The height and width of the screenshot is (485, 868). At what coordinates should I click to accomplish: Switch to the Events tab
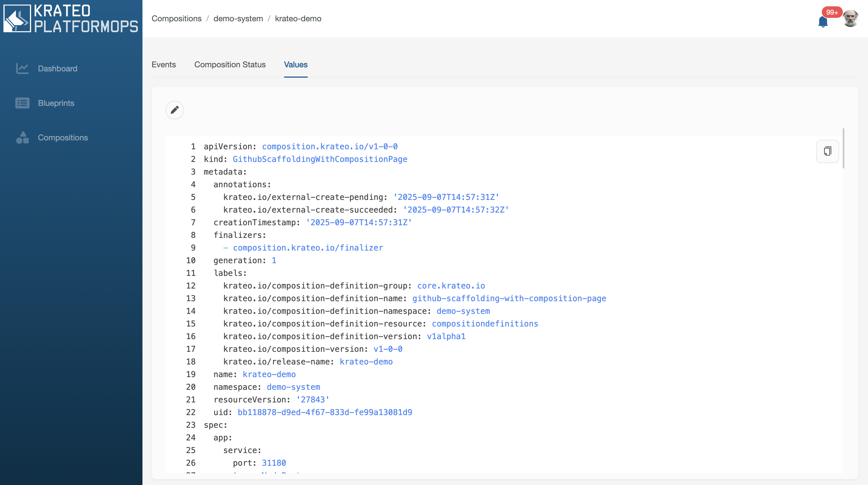[x=164, y=65]
